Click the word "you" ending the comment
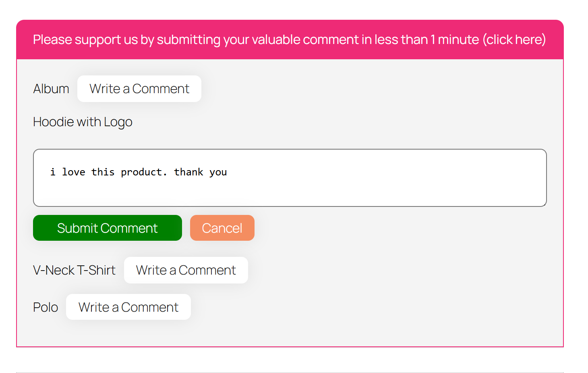 218,173
